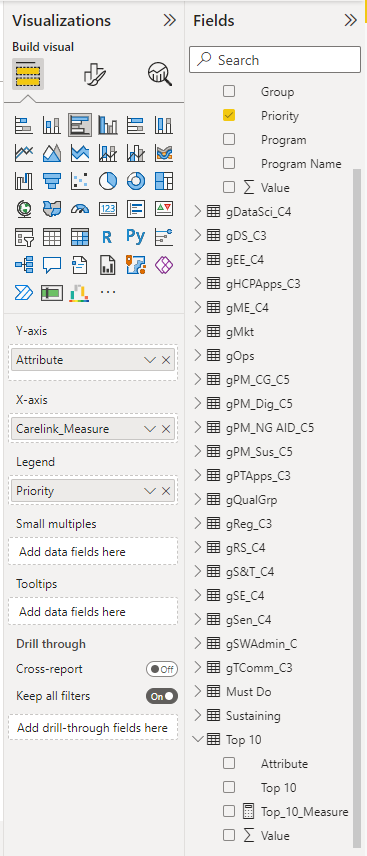The image size is (367, 856).
Task: Insert a Funnel chart visual
Action: (52, 181)
